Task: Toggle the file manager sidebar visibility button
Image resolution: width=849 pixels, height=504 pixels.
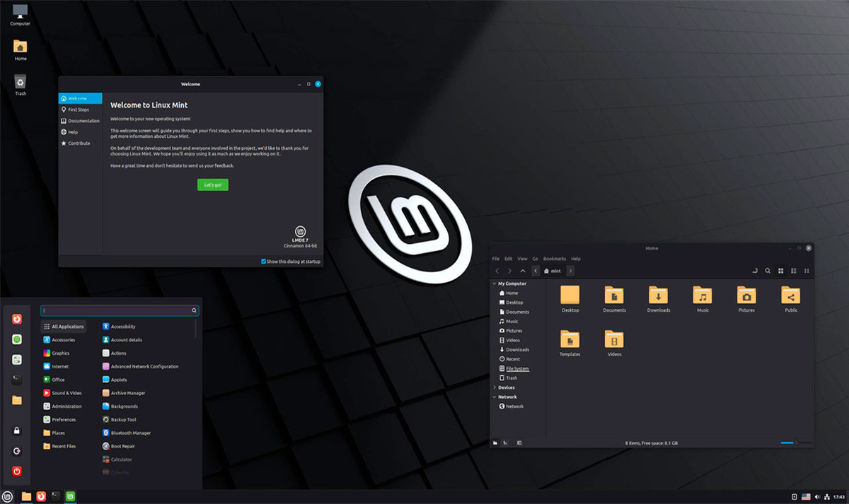Action: click(x=520, y=443)
